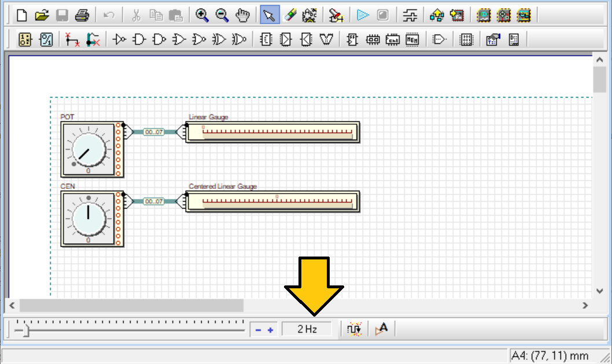Click the clock frequency plus button
Image resolution: width=612 pixels, height=364 pixels.
coord(270,330)
